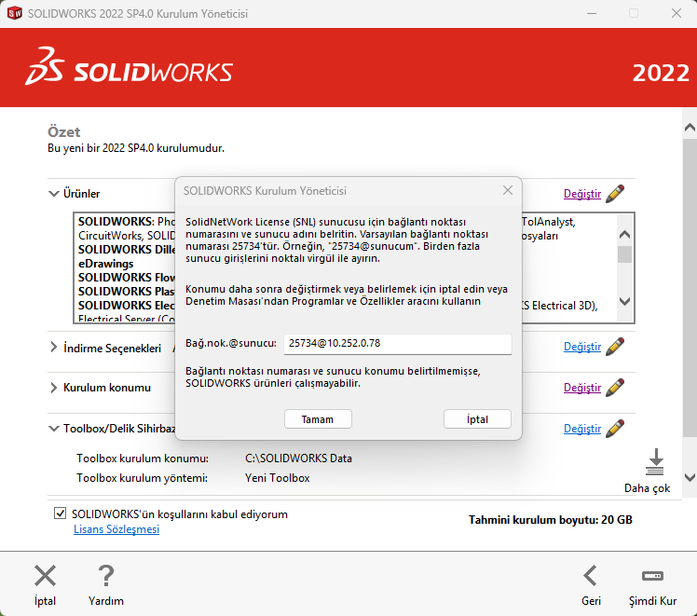Select eDrawings in product list
Viewport: 697px width, 616px height.
click(106, 264)
